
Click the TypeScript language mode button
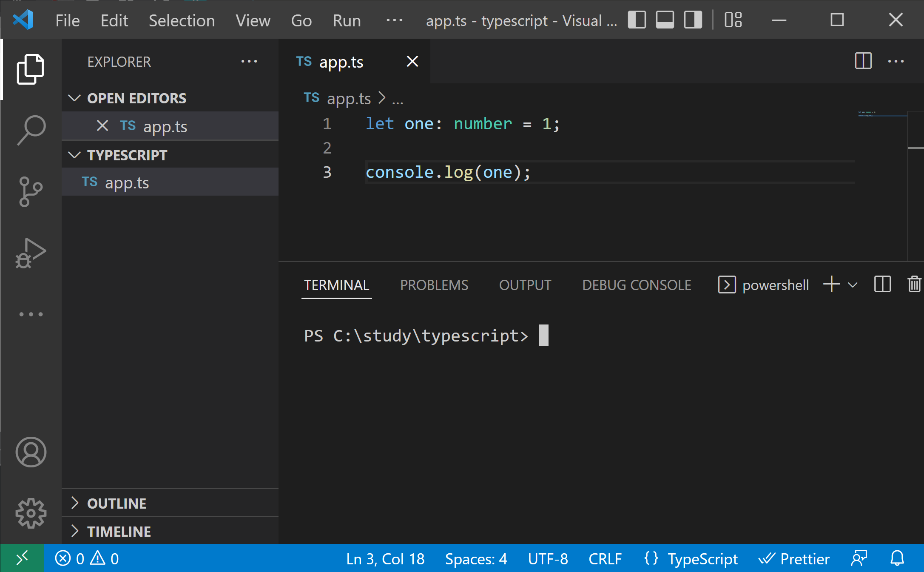coord(702,558)
